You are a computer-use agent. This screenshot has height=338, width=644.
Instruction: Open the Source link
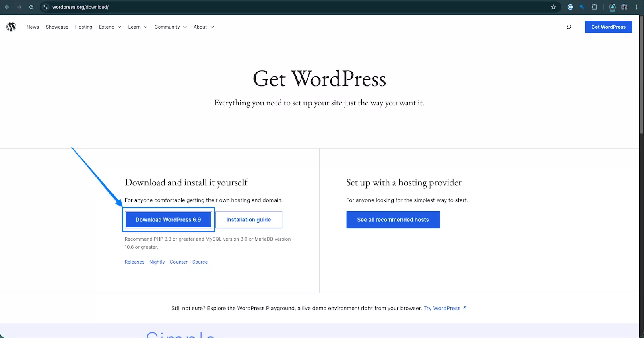tap(200, 262)
